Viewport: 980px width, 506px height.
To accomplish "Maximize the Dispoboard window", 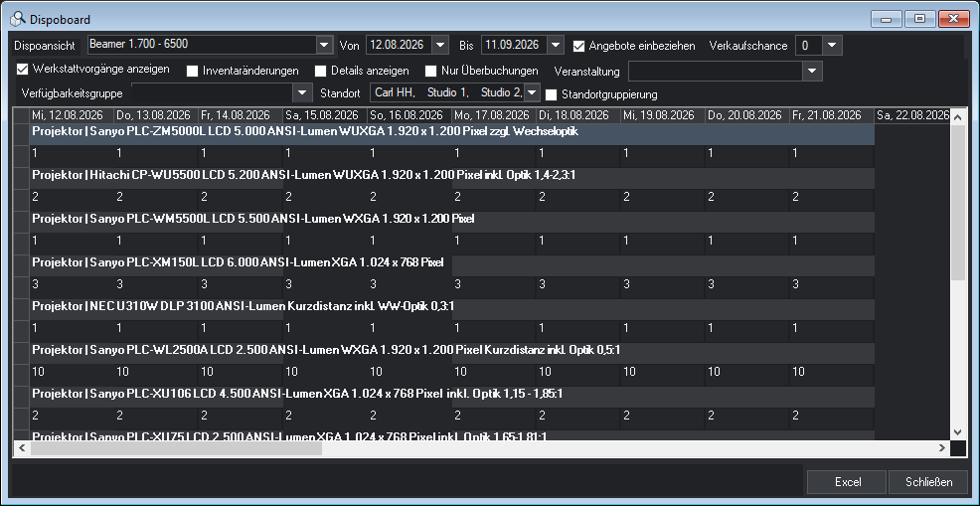I will pyautogui.click(x=919, y=19).
